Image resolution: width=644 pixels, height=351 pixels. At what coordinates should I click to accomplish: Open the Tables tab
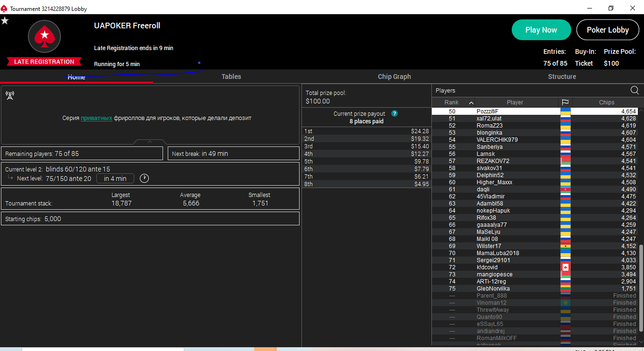tap(231, 77)
